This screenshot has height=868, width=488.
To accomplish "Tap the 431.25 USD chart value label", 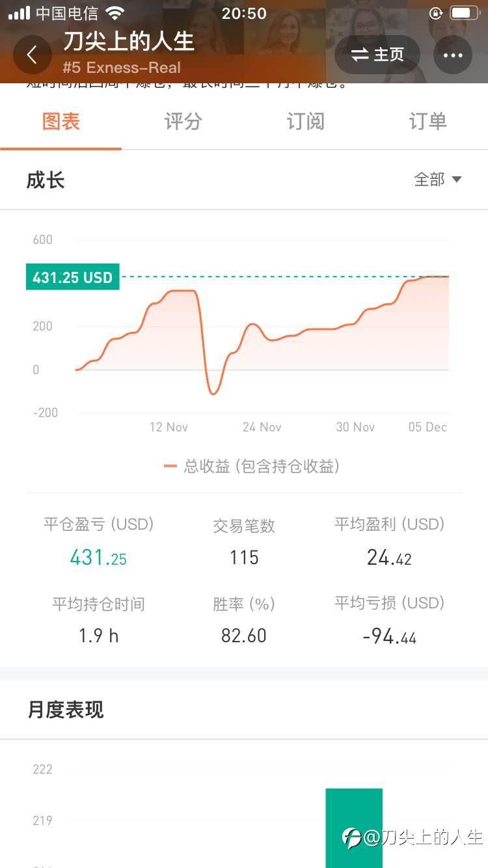I will (73, 277).
